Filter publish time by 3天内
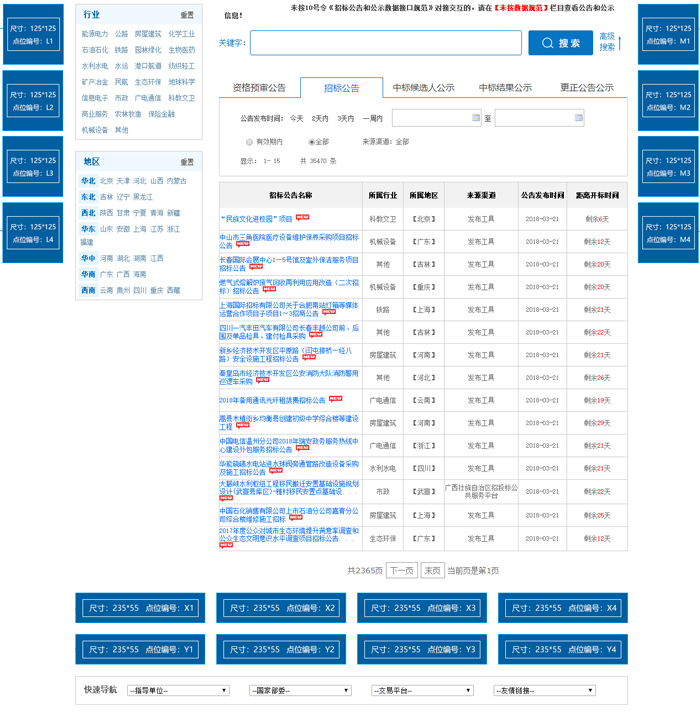This screenshot has height=713, width=700. tap(345, 118)
